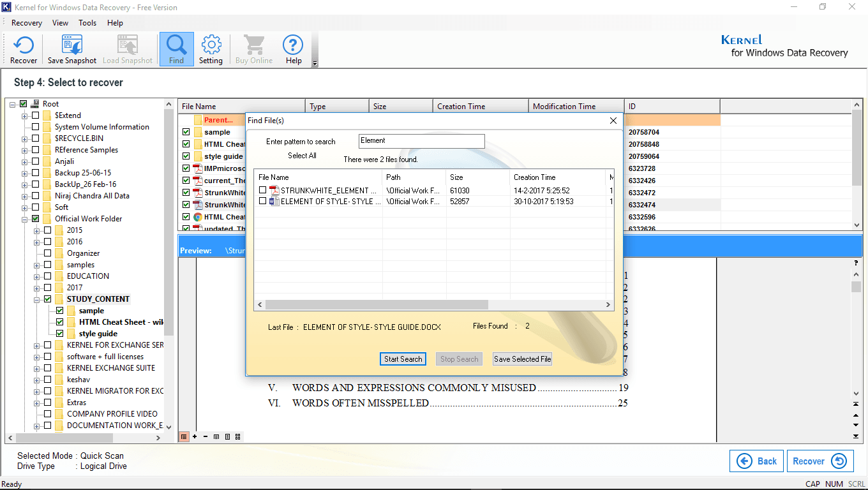Screen dimensions: 868x490
Task: Check the Anjali folder checkbox
Action: 36,161
